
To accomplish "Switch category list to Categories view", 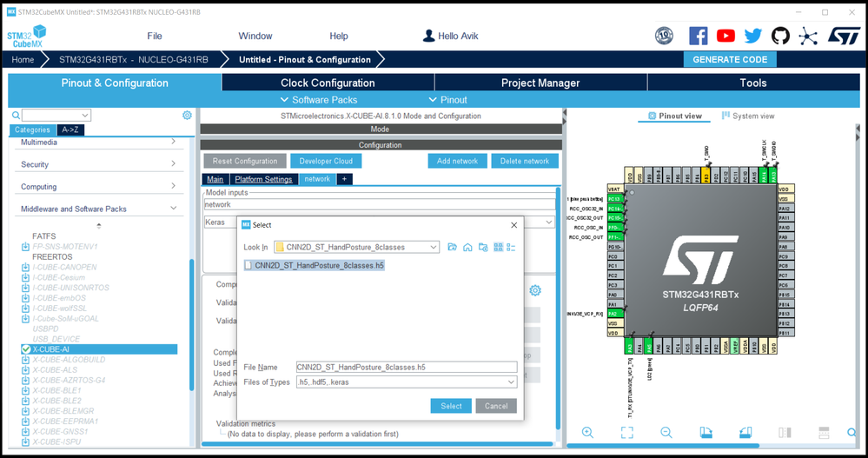I will point(32,129).
